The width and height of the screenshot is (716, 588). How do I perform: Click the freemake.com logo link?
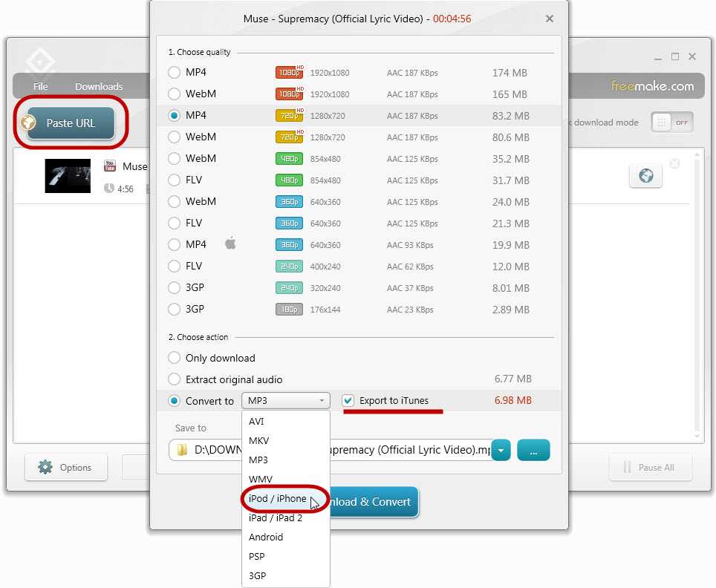click(652, 86)
